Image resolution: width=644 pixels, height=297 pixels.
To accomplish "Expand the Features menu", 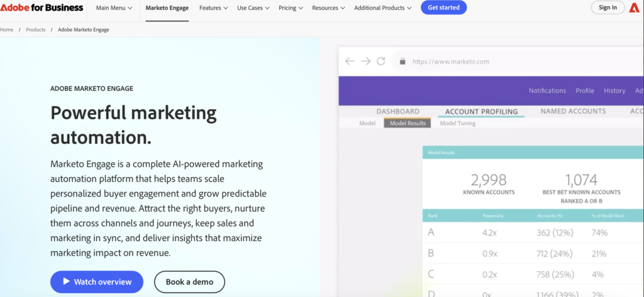I will pos(214,8).
